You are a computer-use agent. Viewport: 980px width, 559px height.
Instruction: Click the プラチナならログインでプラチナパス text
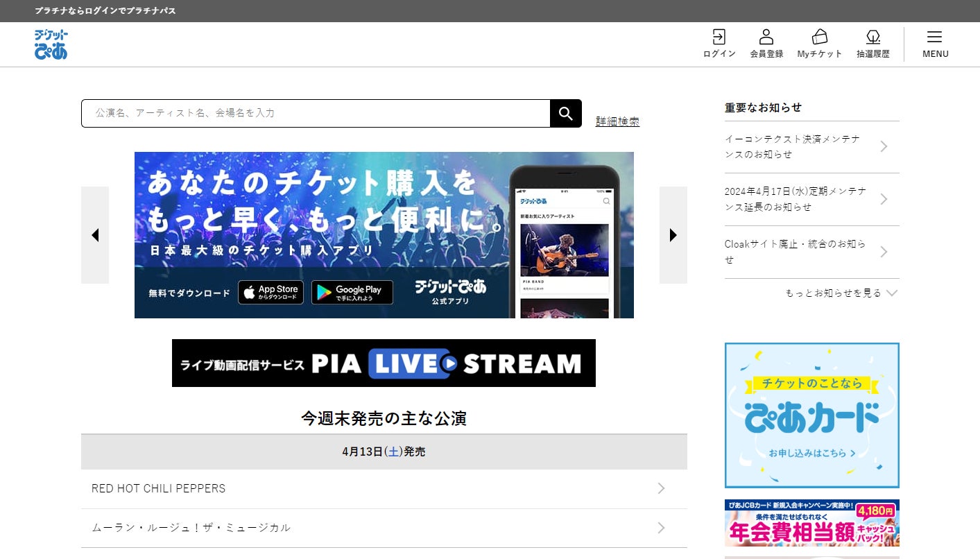click(x=105, y=11)
